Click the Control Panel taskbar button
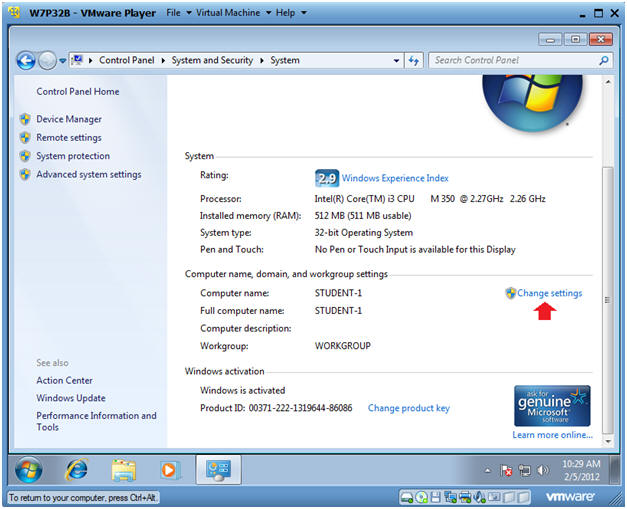627x509 pixels. point(218,470)
